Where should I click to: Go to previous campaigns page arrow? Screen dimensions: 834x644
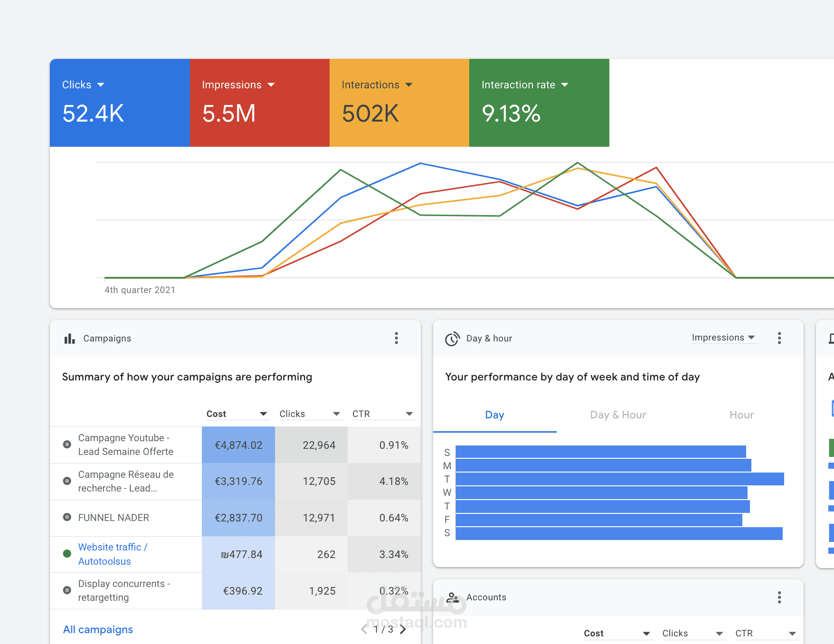click(364, 629)
